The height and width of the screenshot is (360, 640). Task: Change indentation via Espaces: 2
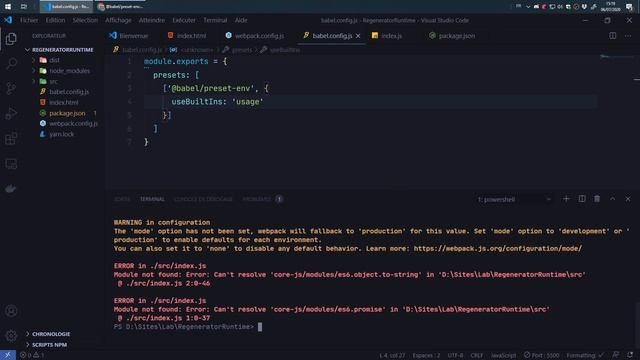coord(426,356)
